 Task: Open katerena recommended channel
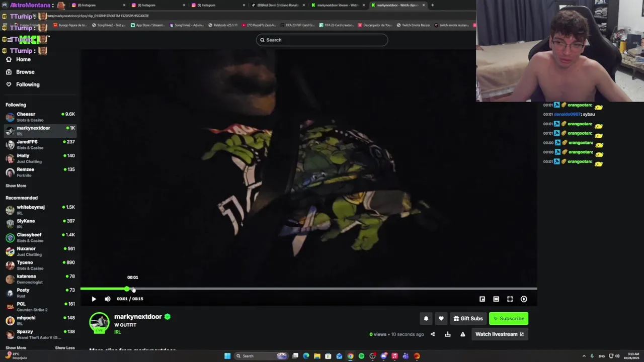(40, 279)
